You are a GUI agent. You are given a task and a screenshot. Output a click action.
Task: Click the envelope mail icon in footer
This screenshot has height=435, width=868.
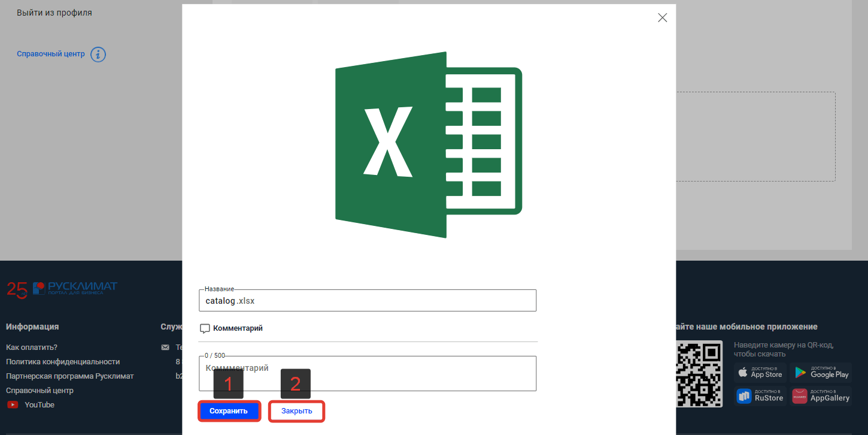click(165, 348)
